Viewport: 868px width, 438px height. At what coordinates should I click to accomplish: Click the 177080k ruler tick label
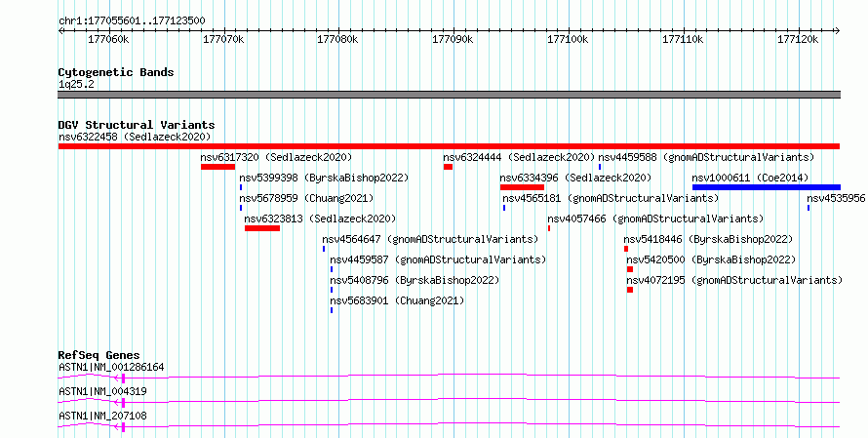pos(337,39)
